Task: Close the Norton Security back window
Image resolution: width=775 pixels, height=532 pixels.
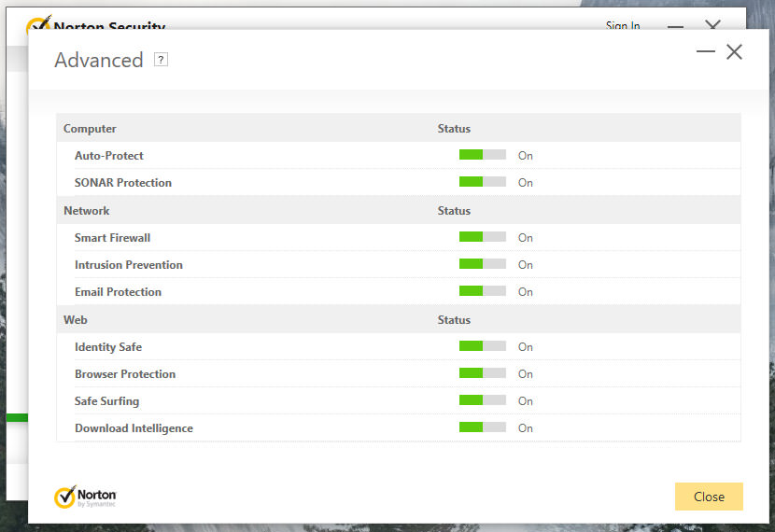Action: tap(712, 24)
